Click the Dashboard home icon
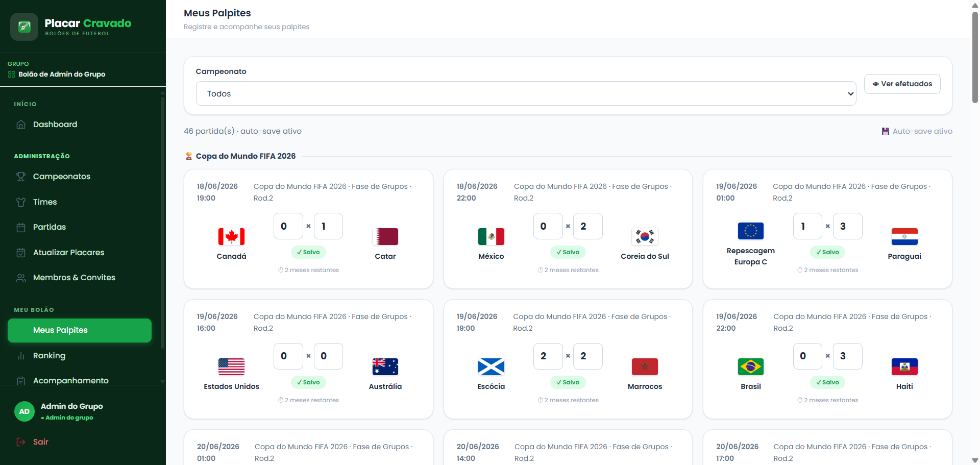 click(x=21, y=125)
